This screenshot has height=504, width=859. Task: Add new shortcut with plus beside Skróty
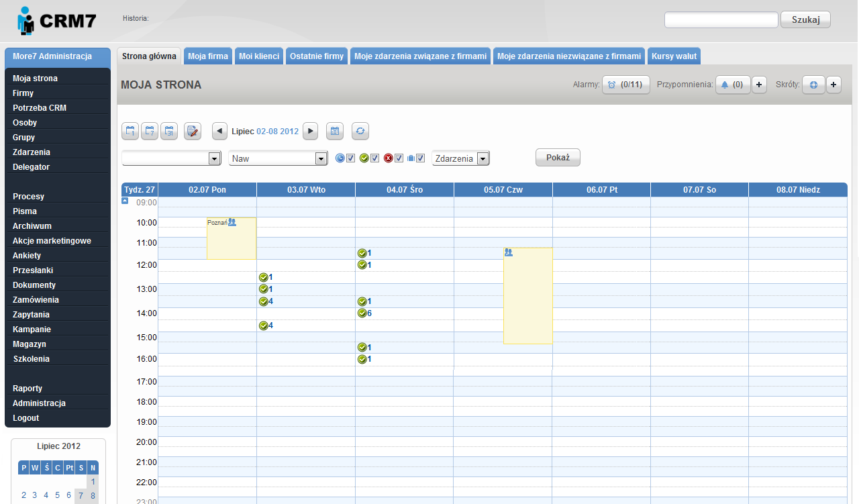833,85
